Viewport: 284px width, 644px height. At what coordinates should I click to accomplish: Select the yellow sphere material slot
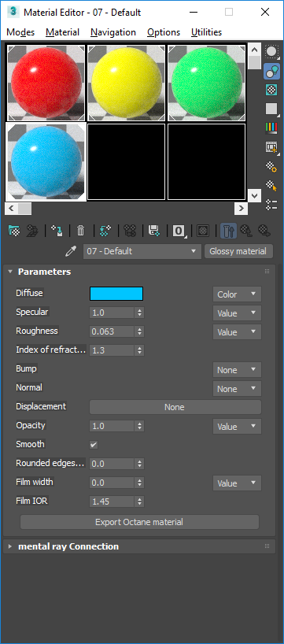coord(126,83)
